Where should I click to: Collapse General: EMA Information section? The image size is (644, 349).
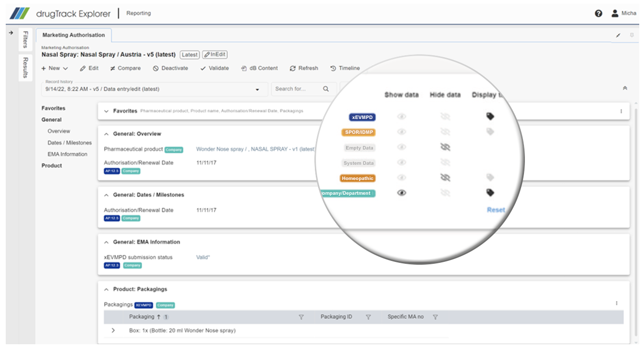tap(106, 242)
